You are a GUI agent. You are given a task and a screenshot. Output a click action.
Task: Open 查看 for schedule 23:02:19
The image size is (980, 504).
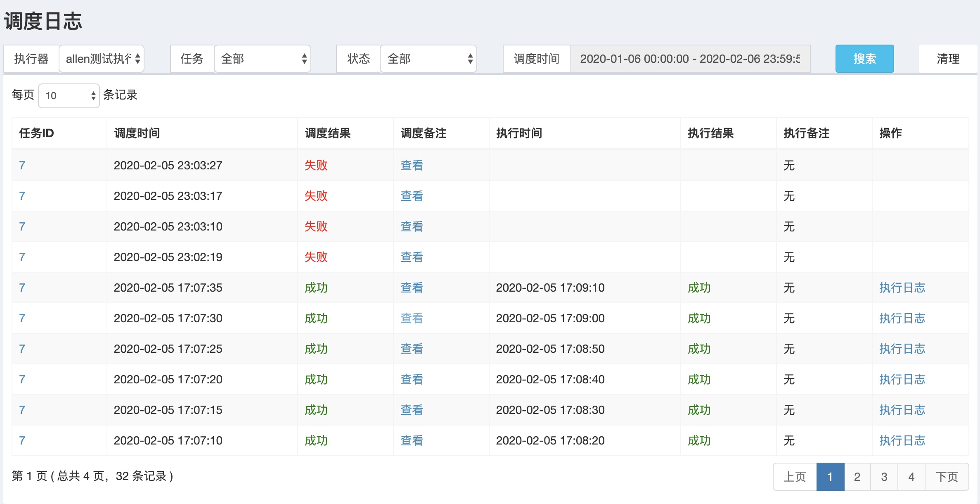(412, 257)
